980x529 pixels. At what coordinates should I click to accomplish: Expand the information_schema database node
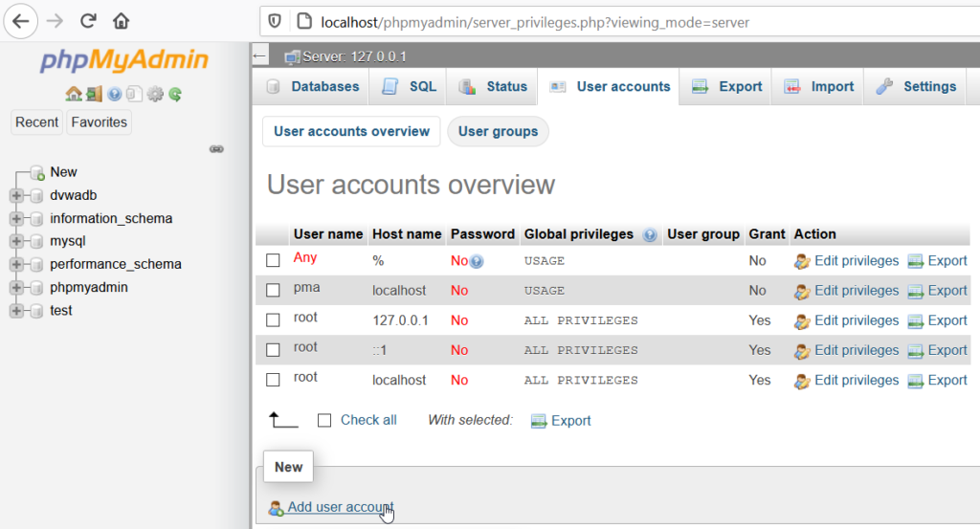coord(17,219)
